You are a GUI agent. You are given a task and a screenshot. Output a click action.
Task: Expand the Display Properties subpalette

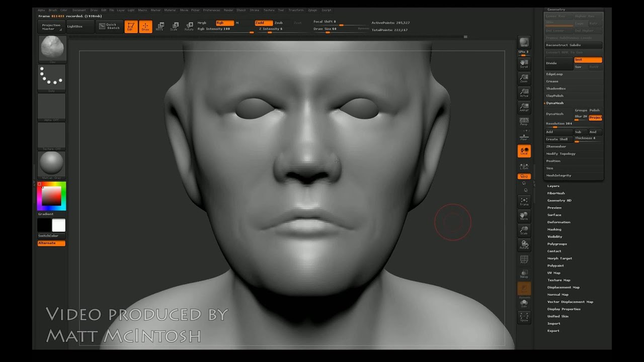point(564,309)
